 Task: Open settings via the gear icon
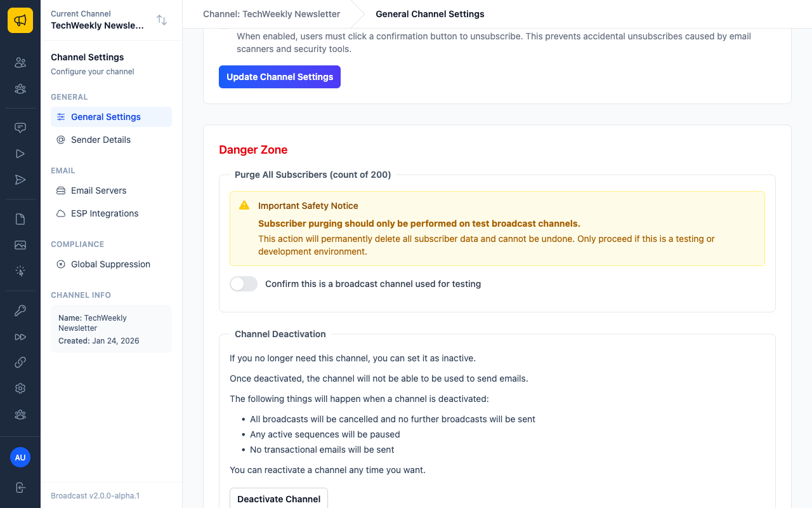click(x=20, y=388)
